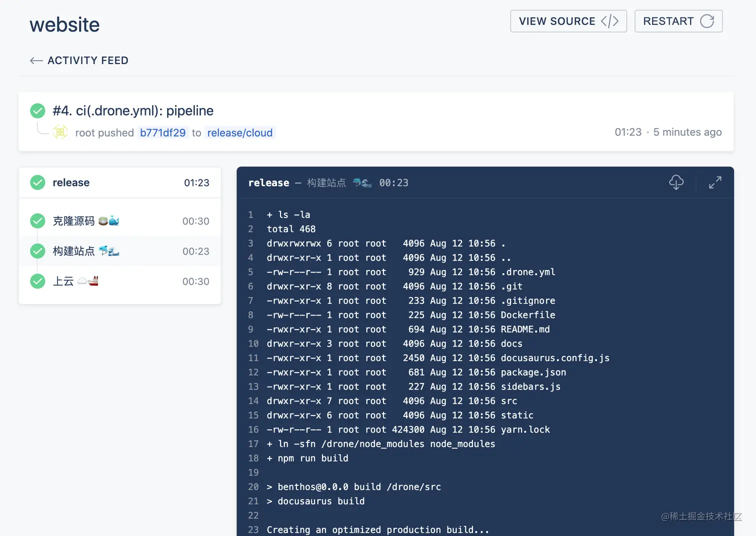Restart the build with RESTART button
The width and height of the screenshot is (756, 536).
pyautogui.click(x=678, y=21)
